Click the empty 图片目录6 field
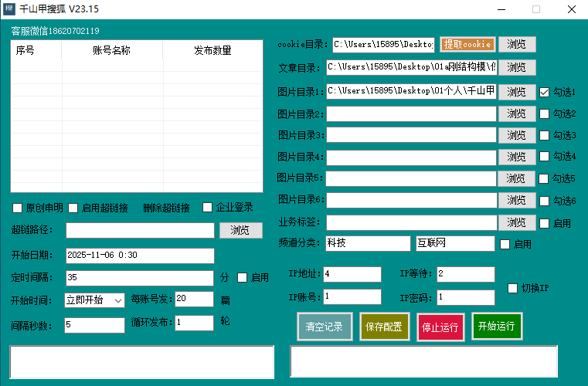This screenshot has height=386, width=588. pos(411,200)
